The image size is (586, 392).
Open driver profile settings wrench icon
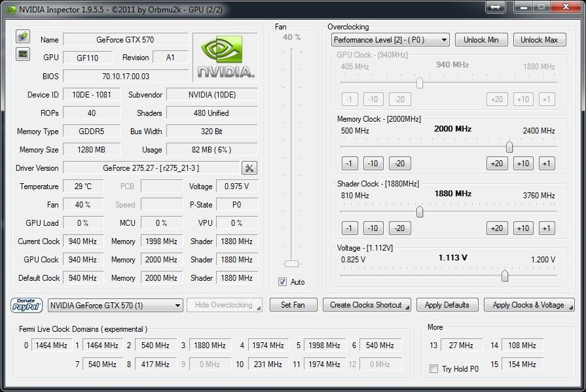[x=249, y=168]
